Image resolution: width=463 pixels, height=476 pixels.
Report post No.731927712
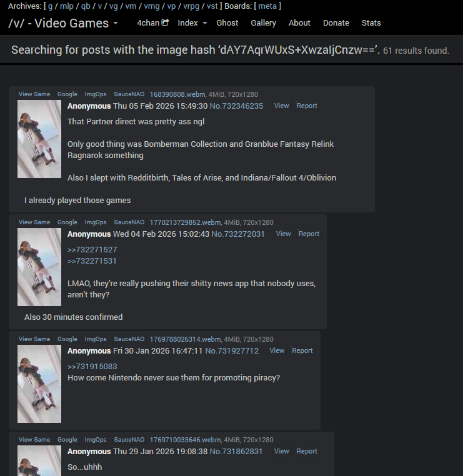(x=302, y=350)
